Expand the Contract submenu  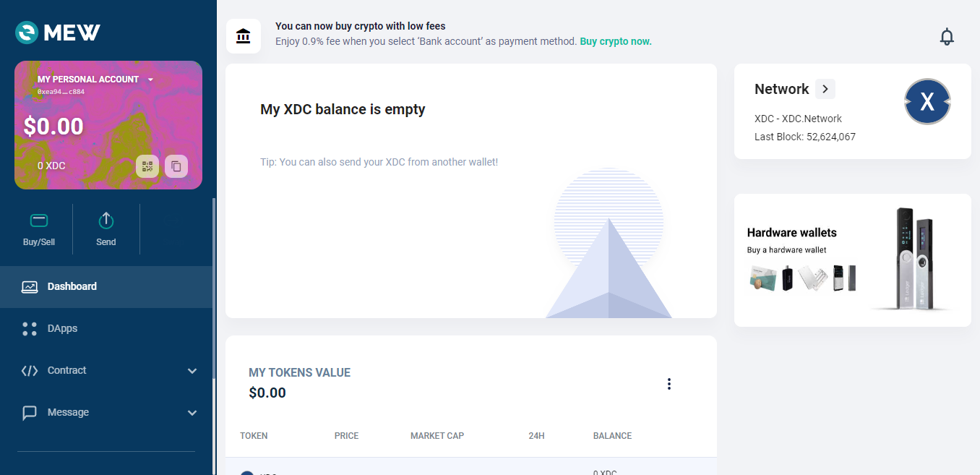click(x=192, y=371)
